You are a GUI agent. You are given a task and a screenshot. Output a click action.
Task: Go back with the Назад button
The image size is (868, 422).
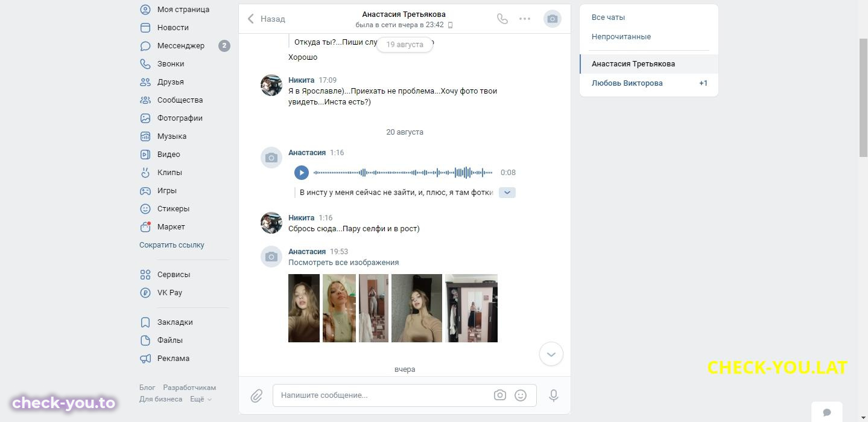pos(267,19)
